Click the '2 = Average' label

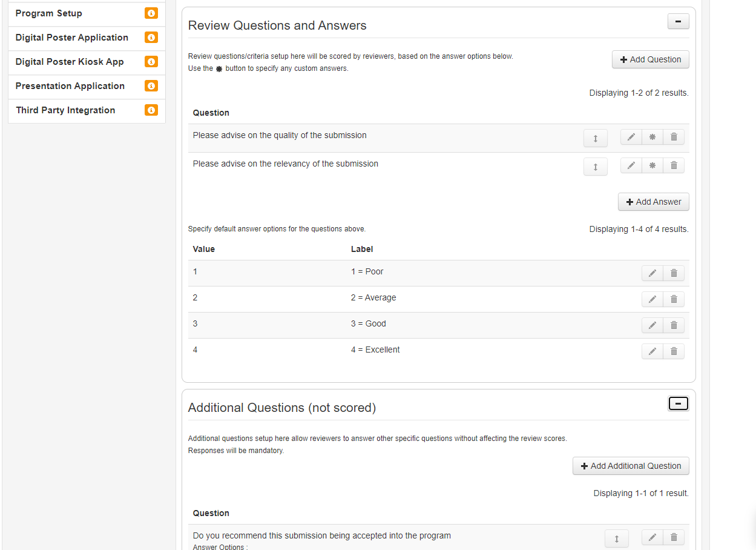tap(373, 297)
